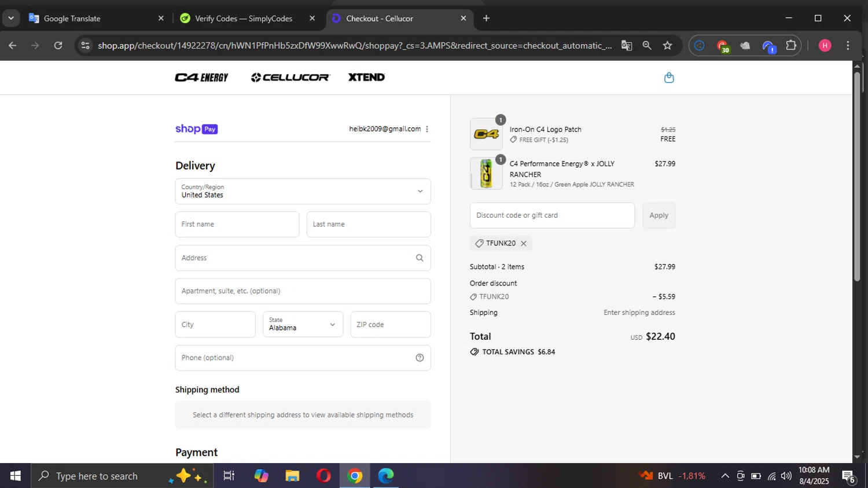Screen dimensions: 868x488
Task: Close the Google Translate tab
Action: 161,19
